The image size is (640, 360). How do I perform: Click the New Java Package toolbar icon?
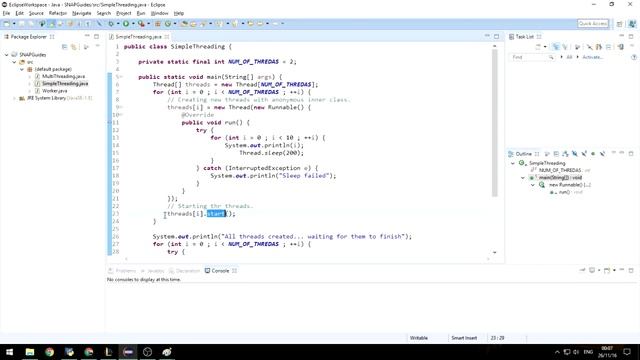click(158, 24)
